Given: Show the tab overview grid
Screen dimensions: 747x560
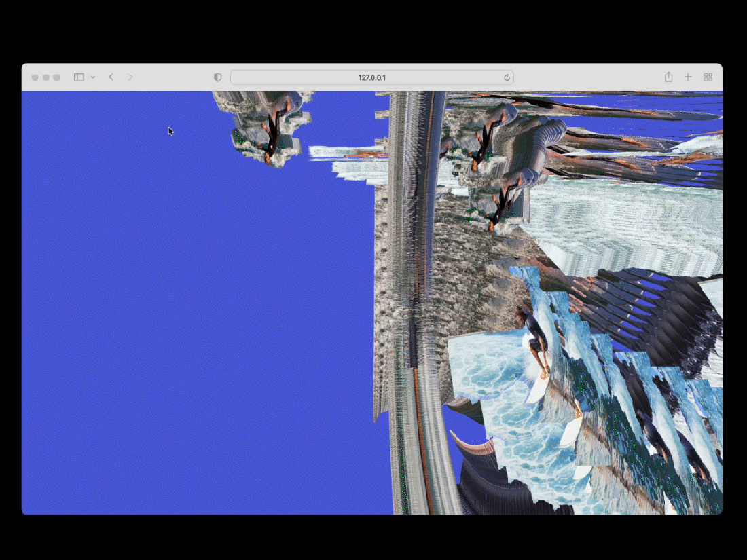Looking at the screenshot, I should (x=708, y=77).
